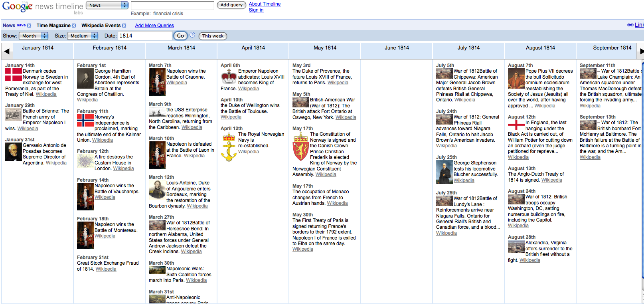Click the Google news timeline logo
Screen dimensions: 644x305
pyautogui.click(x=42, y=7)
